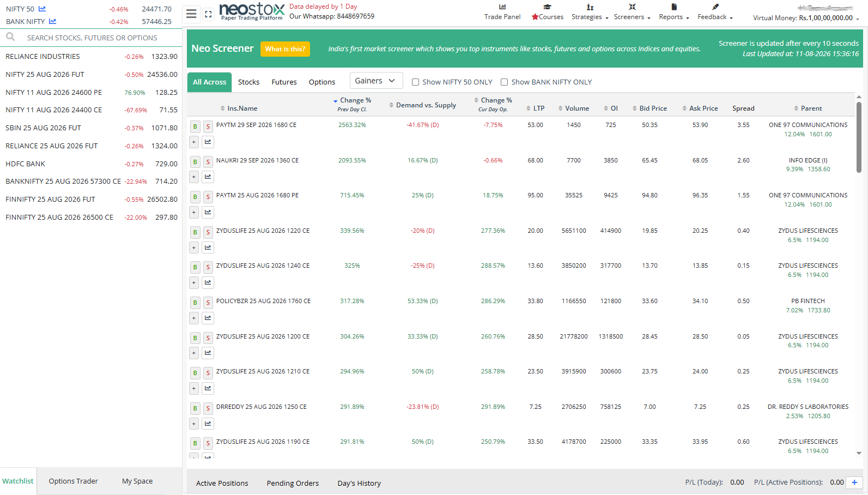Select FINNIFTY 25 AUG 2026 26500 CE row

pos(91,218)
